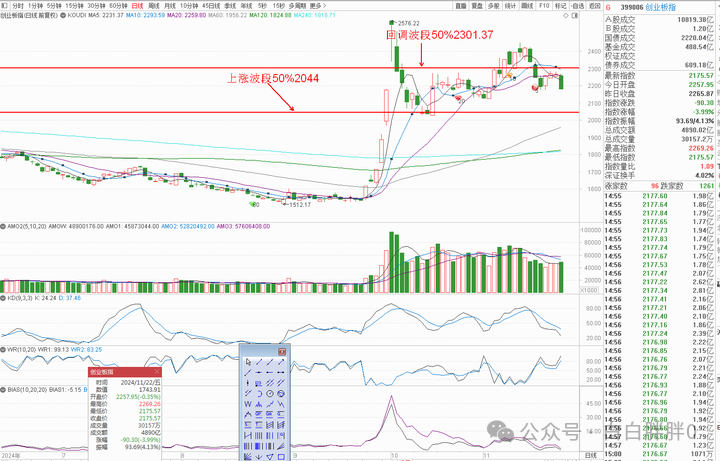Click the MA20: 2259.80 label
720x461 pixels.
tap(186, 15)
